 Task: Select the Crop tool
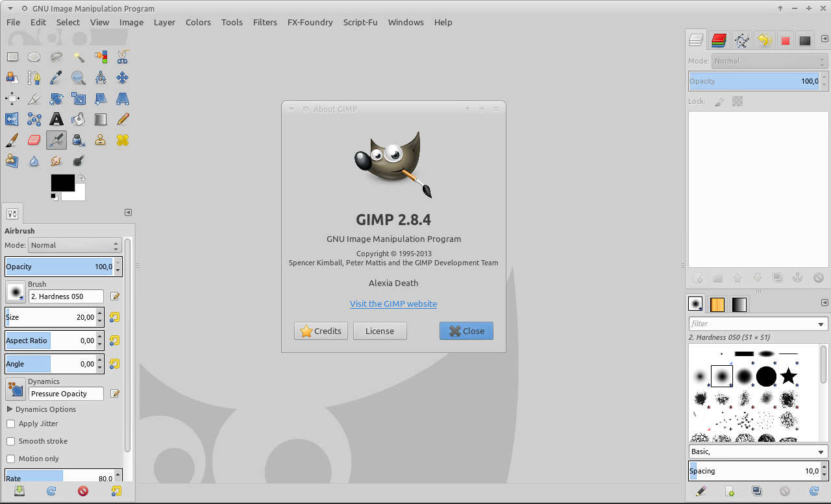click(34, 99)
